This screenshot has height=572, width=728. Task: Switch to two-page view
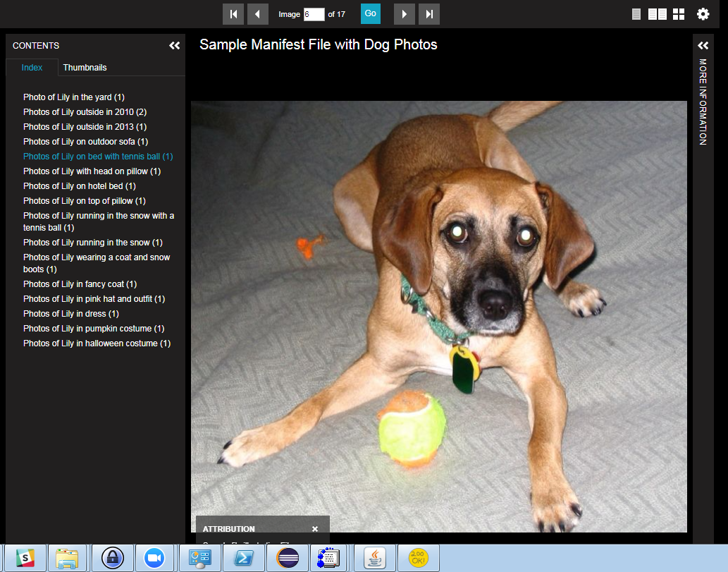click(x=658, y=14)
